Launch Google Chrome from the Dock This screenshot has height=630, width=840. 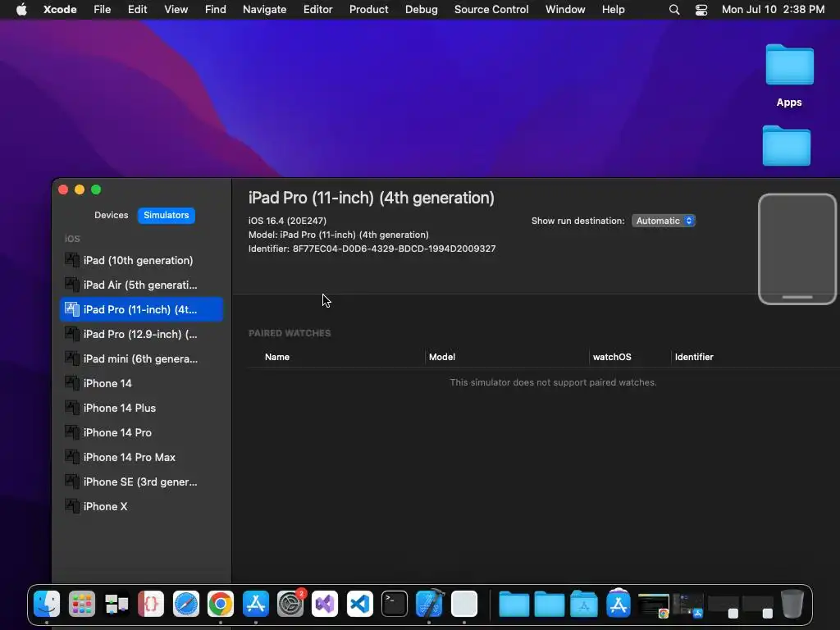221,604
